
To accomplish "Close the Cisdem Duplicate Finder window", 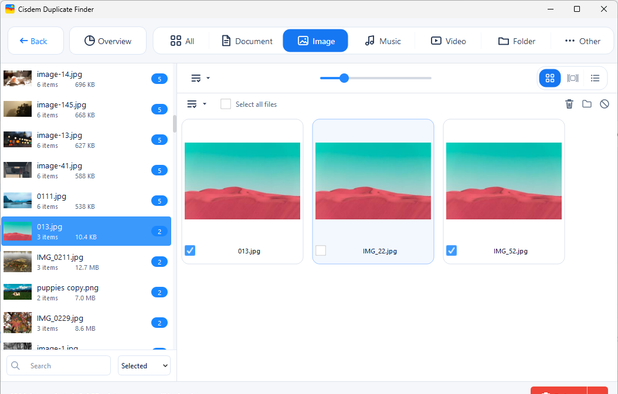I will click(603, 9).
